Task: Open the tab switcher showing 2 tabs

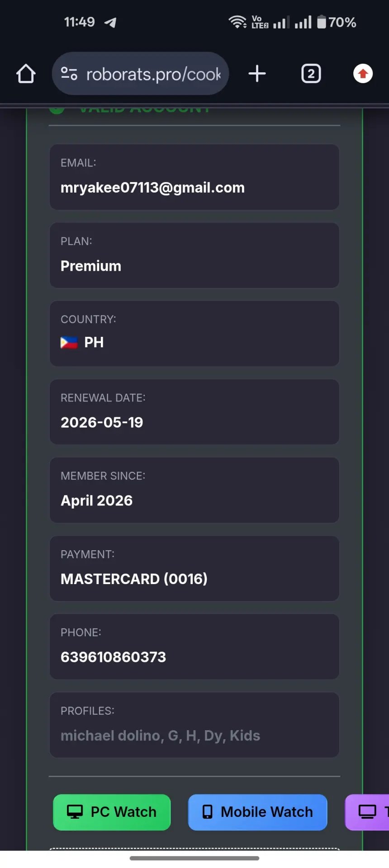Action: tap(311, 74)
